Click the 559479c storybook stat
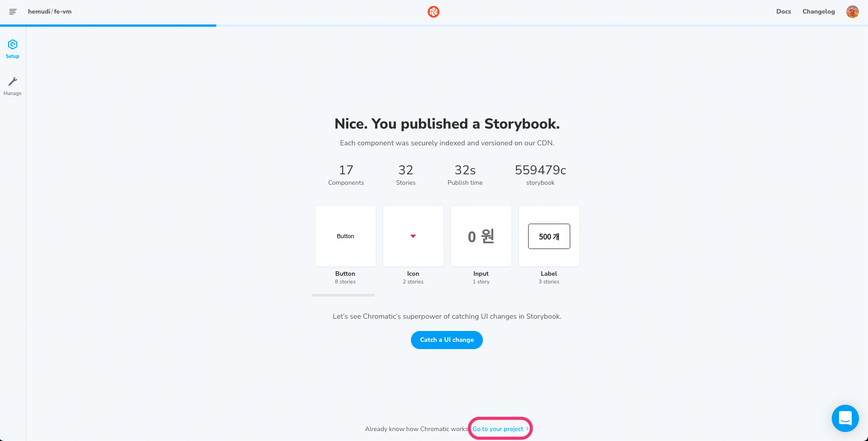The image size is (868, 441). point(540,175)
